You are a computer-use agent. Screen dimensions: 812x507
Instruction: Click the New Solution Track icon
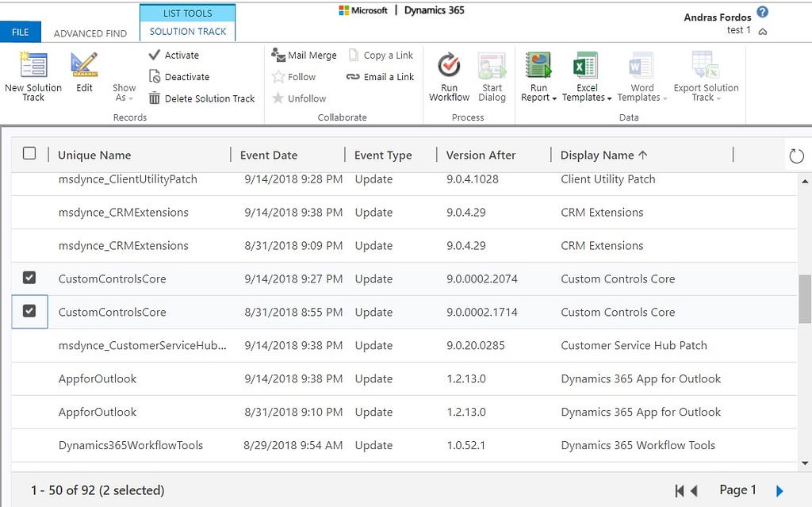(33, 65)
